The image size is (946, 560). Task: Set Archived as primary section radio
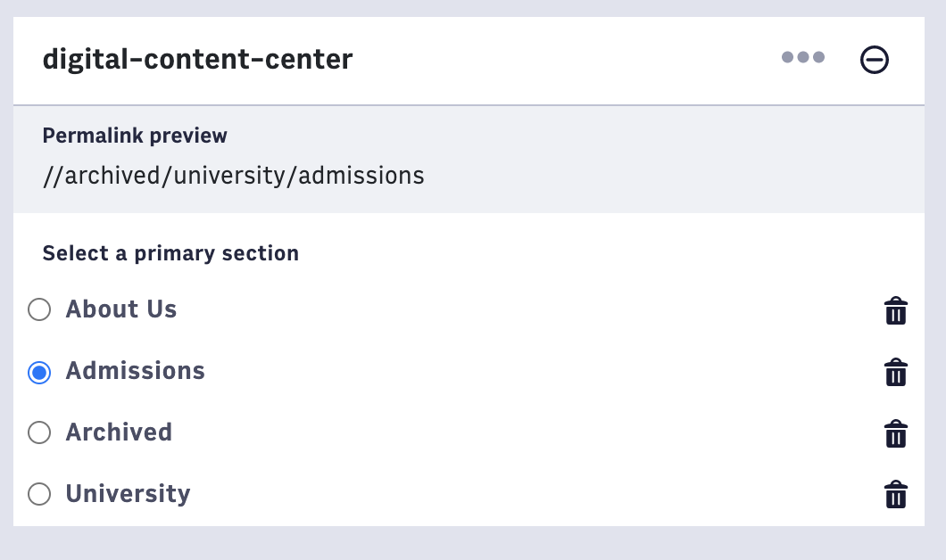pyautogui.click(x=39, y=432)
